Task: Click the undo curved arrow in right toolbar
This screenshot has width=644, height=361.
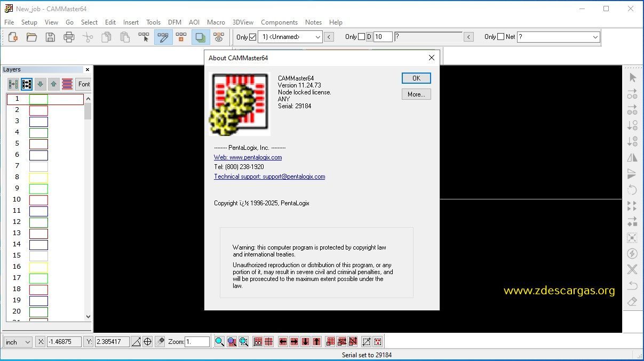Action: pyautogui.click(x=632, y=285)
